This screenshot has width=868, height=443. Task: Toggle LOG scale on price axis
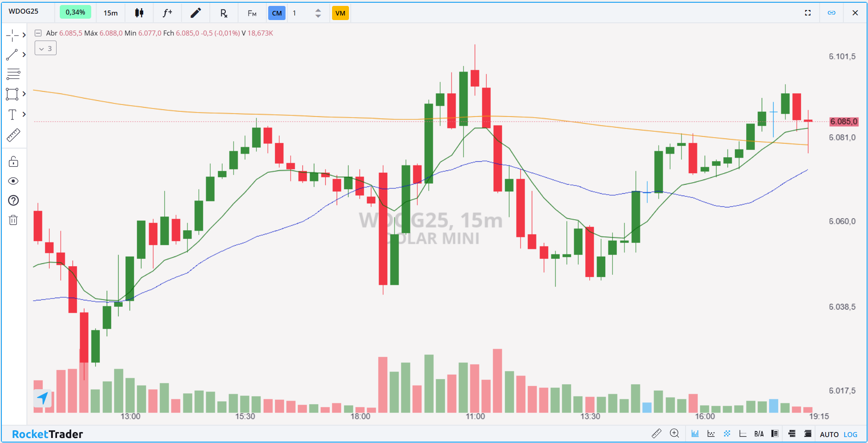(850, 434)
